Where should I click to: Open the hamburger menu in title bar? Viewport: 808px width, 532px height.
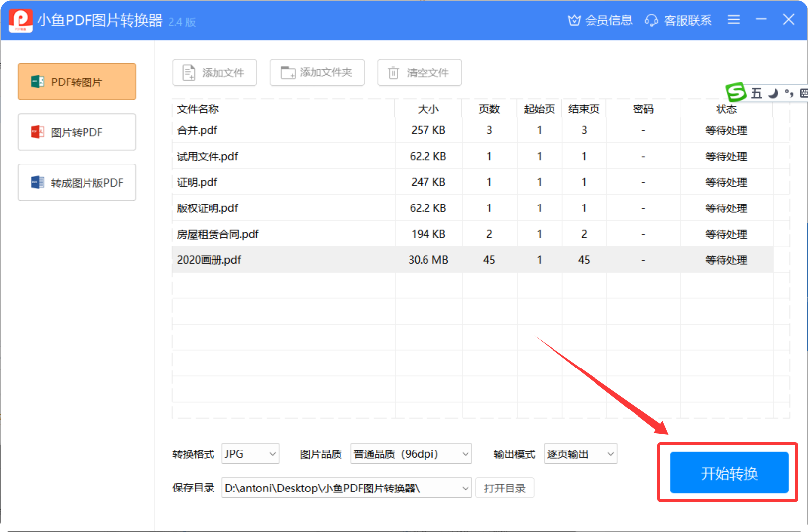[734, 20]
